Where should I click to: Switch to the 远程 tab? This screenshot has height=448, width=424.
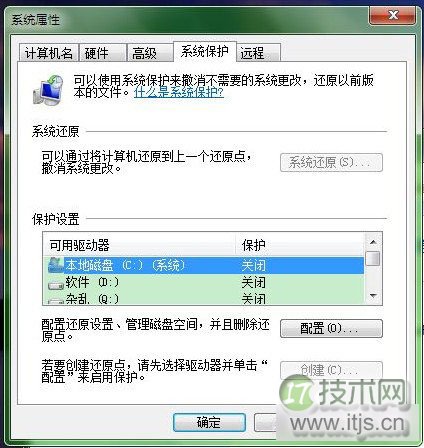click(x=259, y=53)
